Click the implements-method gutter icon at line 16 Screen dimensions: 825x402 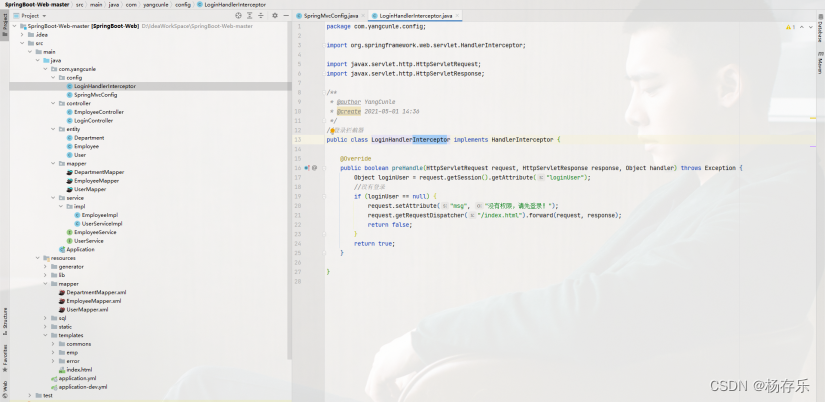(307, 168)
